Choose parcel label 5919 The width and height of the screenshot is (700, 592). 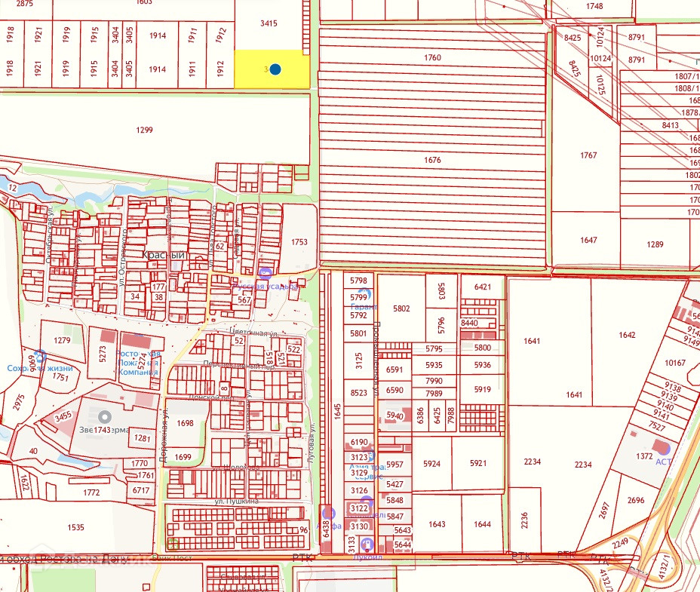tap(482, 389)
